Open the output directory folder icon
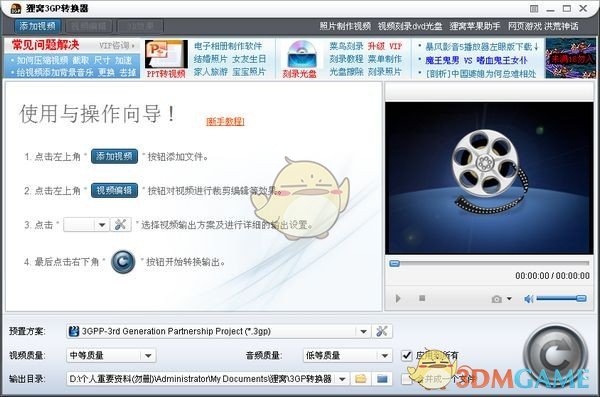This screenshot has height=397, width=600. 382,379
